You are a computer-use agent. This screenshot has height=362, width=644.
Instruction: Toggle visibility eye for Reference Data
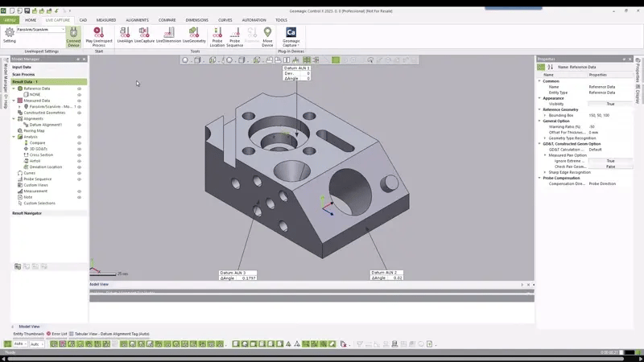point(79,88)
